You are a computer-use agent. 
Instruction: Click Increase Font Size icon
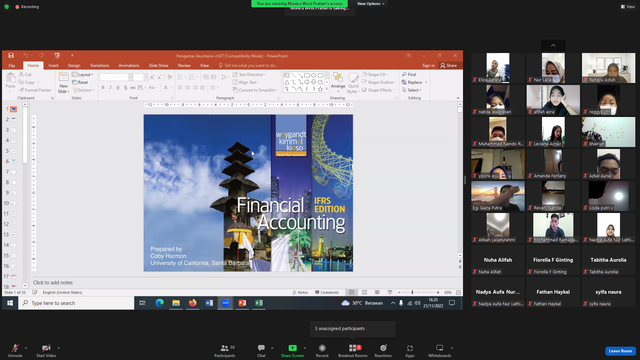click(152, 77)
